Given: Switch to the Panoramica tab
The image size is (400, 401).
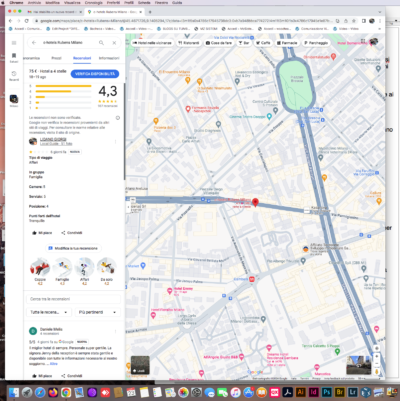Looking at the screenshot, I should [31, 58].
